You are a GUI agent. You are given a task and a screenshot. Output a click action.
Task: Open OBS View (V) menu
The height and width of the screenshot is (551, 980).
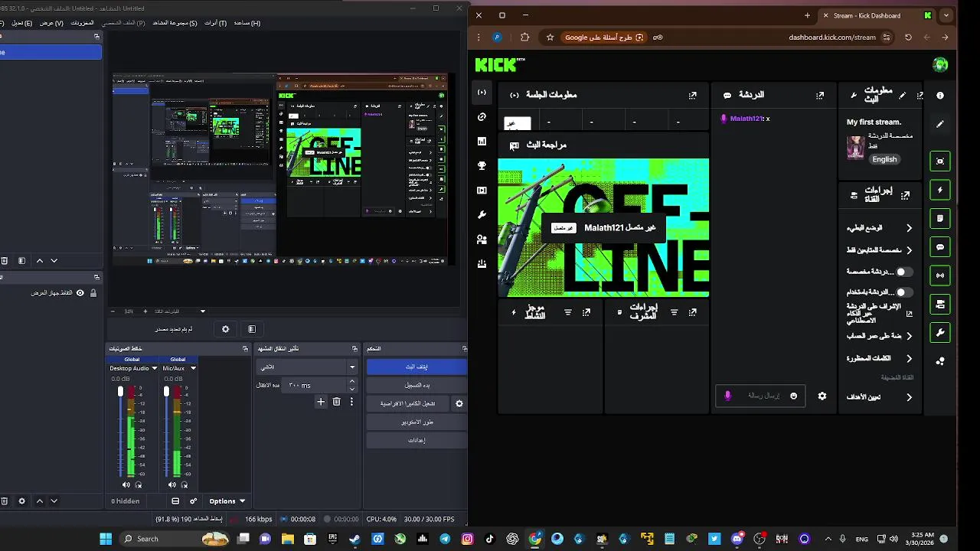point(51,23)
